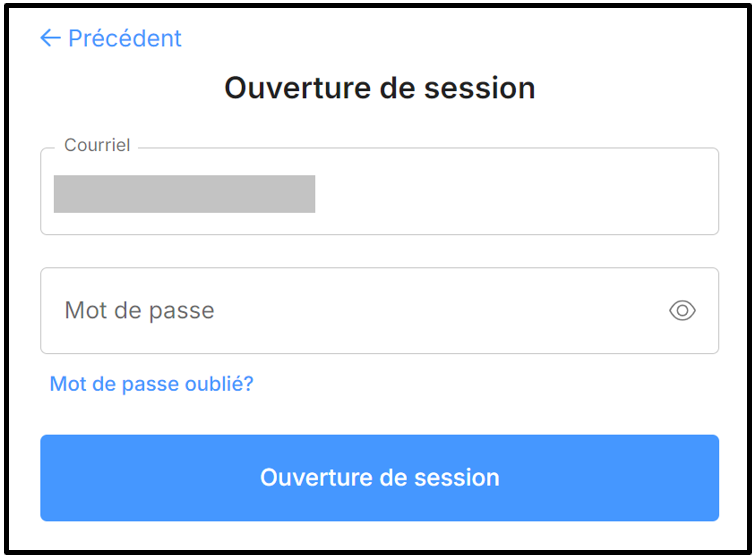Click the Ouverture de session heading
The image size is (753, 557).
point(379,88)
